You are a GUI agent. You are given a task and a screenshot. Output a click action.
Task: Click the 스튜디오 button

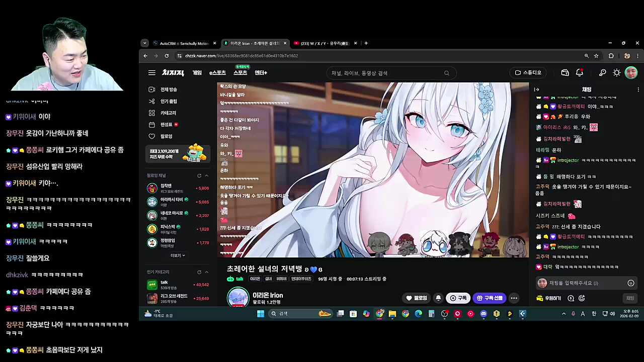tap(528, 73)
